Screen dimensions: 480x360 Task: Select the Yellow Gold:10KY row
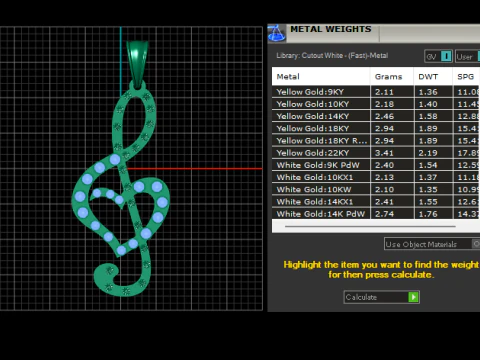tap(376, 104)
